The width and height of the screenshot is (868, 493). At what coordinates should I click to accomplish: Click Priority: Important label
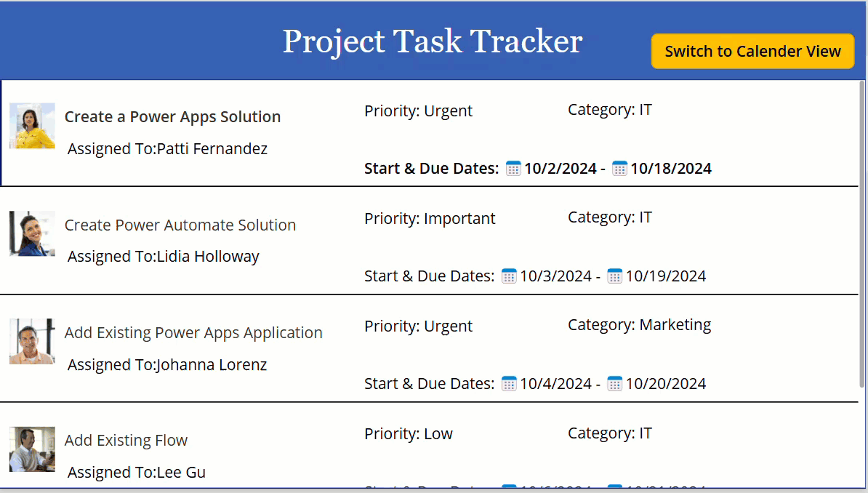click(x=430, y=218)
